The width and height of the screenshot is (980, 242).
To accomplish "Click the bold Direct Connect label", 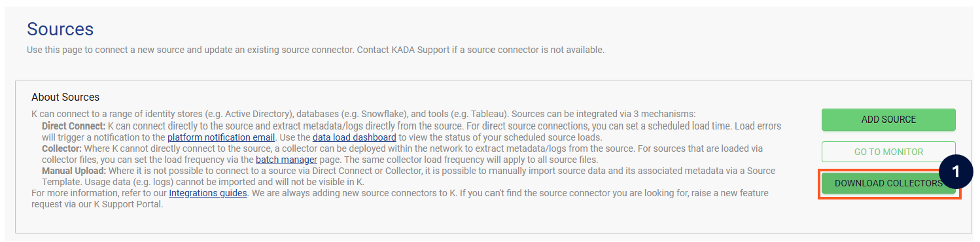I will tap(73, 126).
